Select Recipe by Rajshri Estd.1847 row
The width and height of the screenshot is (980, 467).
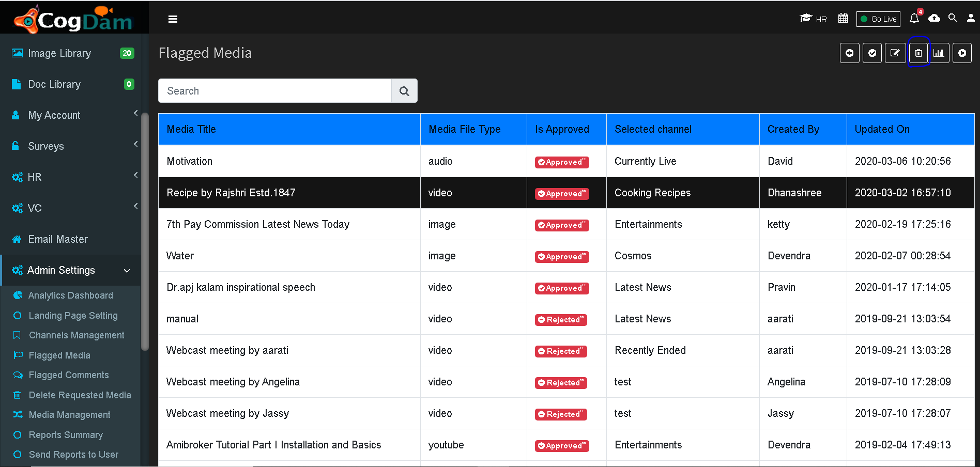point(566,193)
